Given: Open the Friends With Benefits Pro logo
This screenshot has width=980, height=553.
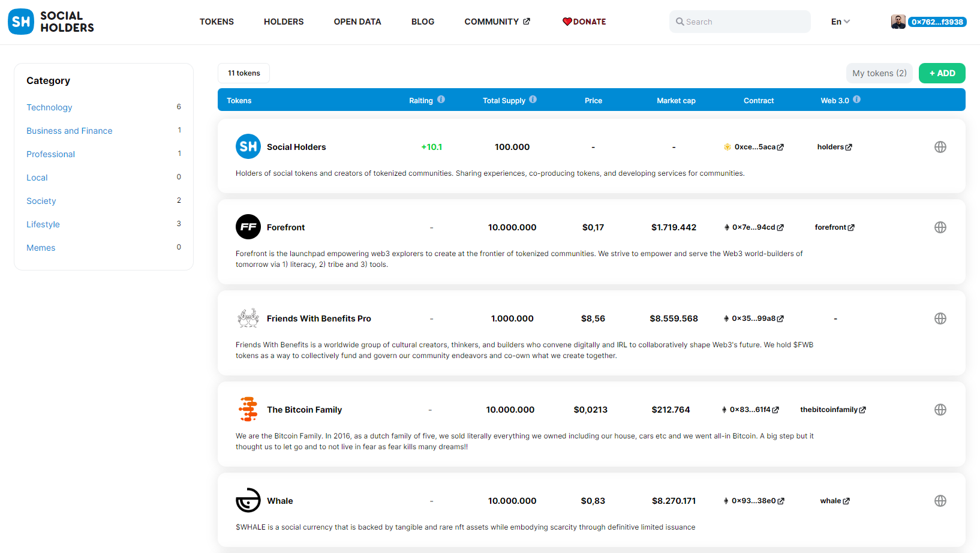Looking at the screenshot, I should pyautogui.click(x=248, y=318).
